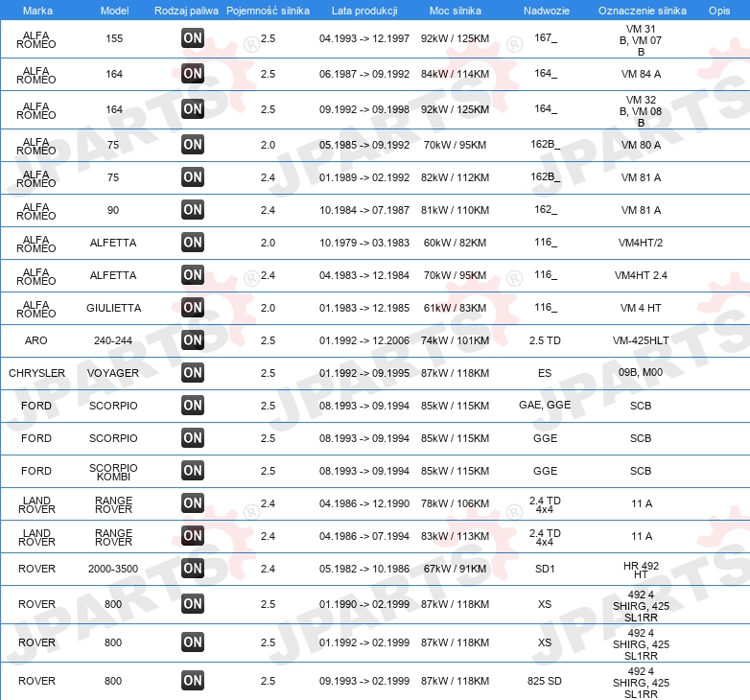Click ON icon in GIULIETTA row
Image resolution: width=750 pixels, height=700 pixels.
pos(193,308)
